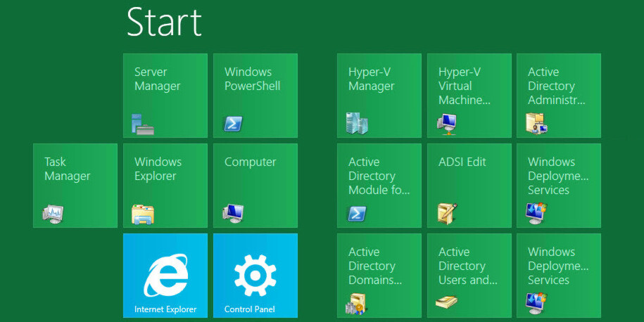Open Server Manager via its server toolbox icon
This screenshot has width=644, height=322.
click(142, 124)
